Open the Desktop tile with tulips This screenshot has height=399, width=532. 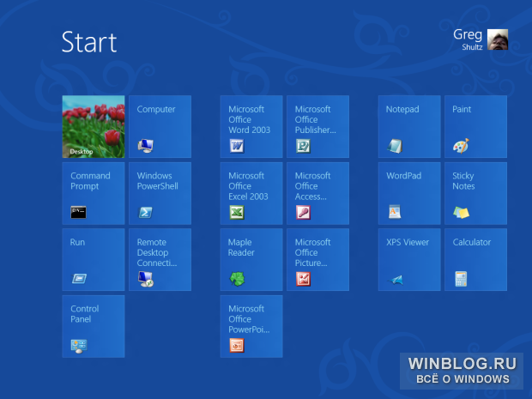(x=94, y=126)
